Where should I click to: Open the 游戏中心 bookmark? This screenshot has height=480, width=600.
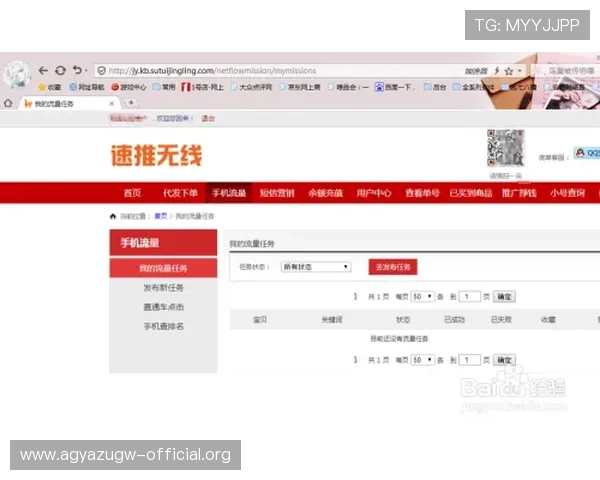(129, 87)
